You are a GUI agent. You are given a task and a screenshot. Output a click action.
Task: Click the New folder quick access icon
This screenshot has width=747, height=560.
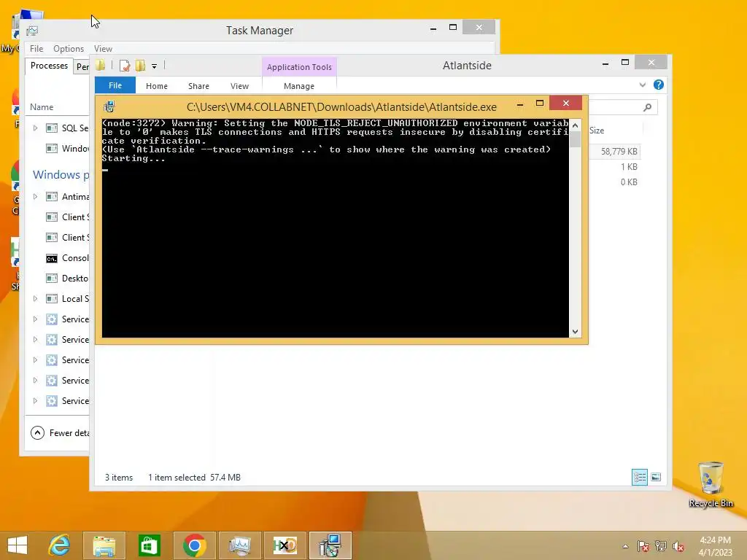[x=140, y=66]
